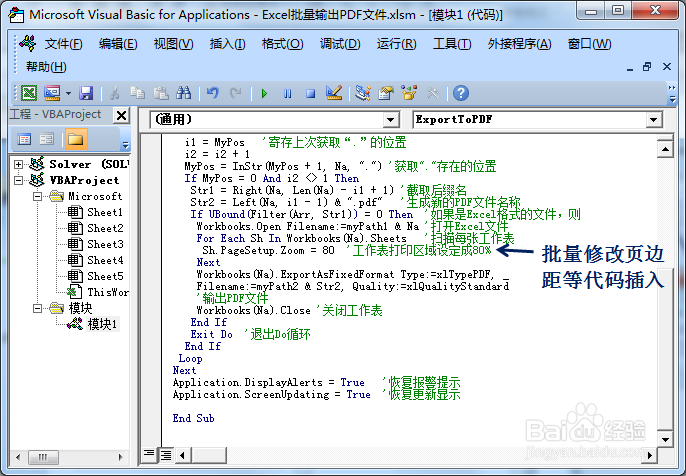The image size is (686, 476).
Task: Open the 调试(D) menu
Action: (340, 44)
